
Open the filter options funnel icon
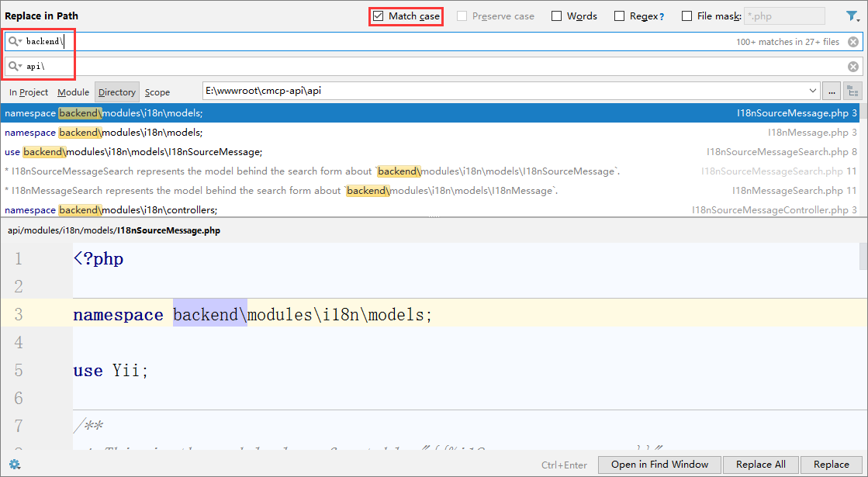[852, 16]
